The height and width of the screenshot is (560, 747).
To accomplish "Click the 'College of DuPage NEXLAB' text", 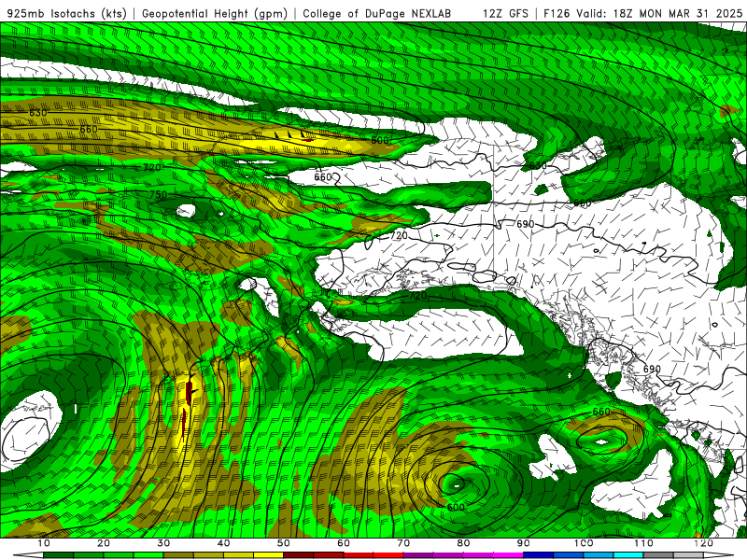I will (x=377, y=14).
